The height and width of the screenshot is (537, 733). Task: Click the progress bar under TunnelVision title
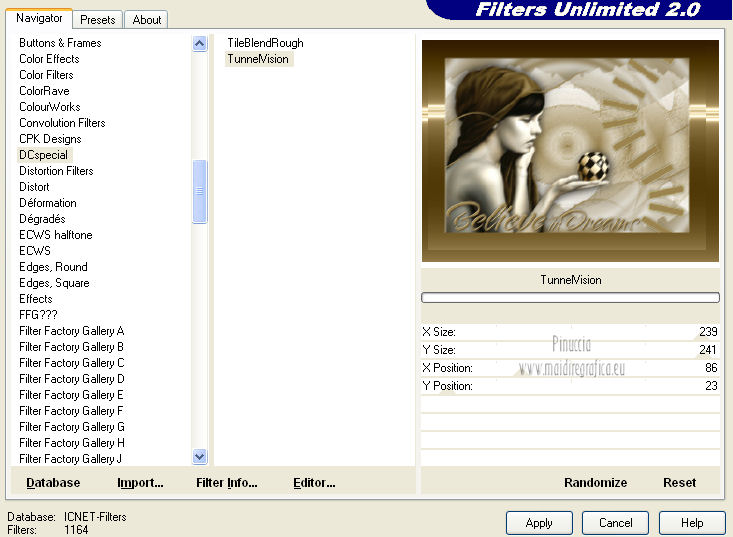[x=570, y=297]
